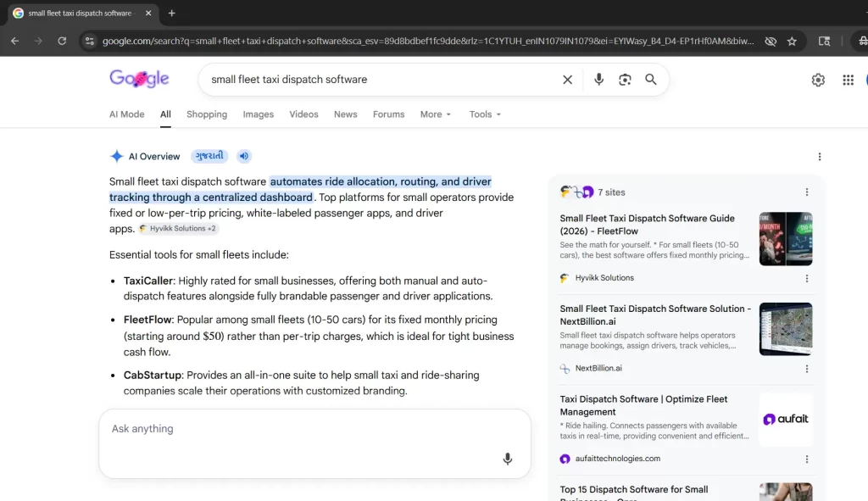
Task: Open the side panel icon in toolbar
Action: coord(824,42)
